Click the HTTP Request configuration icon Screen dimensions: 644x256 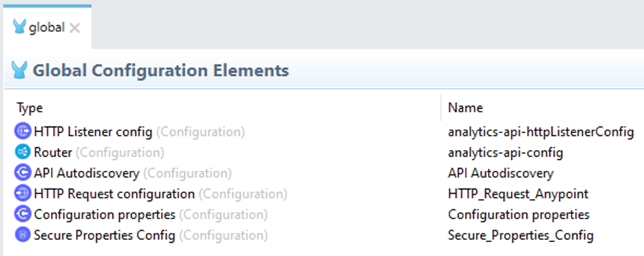[23, 193]
